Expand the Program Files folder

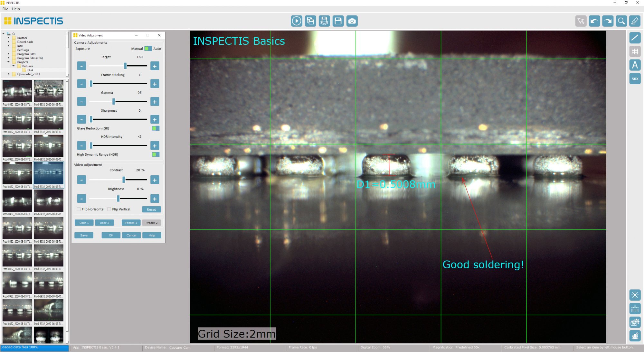tap(8, 54)
